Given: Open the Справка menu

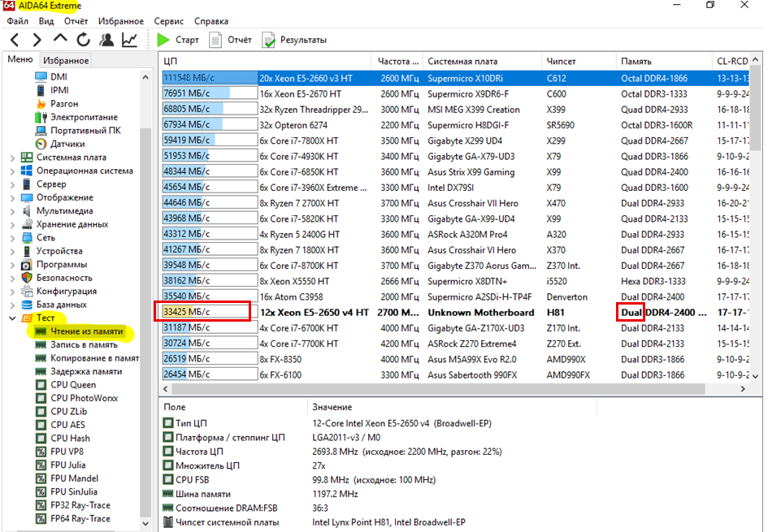Looking at the screenshot, I should (x=211, y=21).
